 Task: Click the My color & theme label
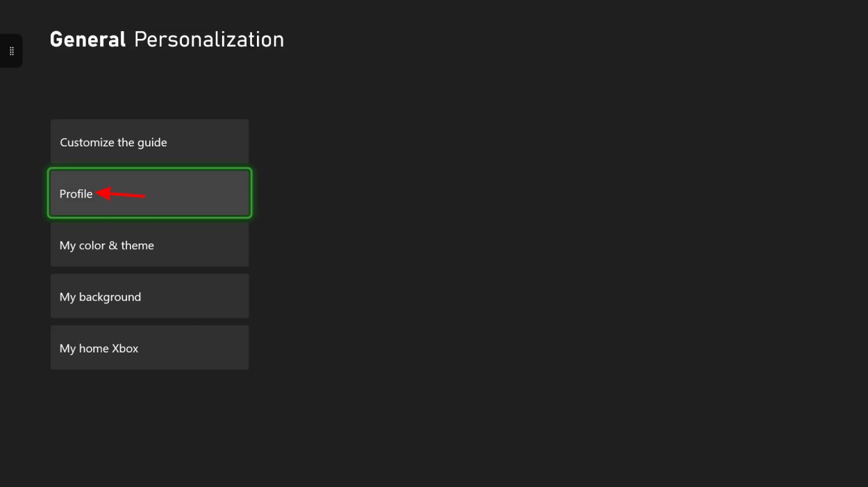pos(107,245)
